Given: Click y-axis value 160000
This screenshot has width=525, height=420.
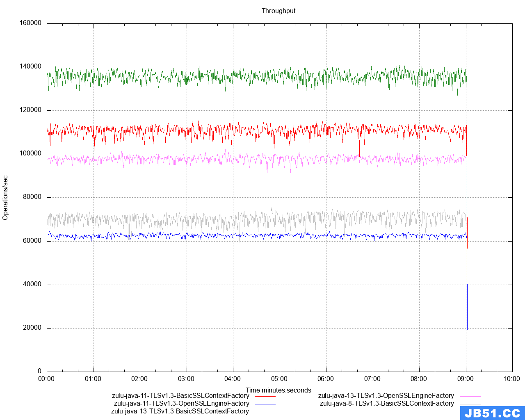Looking at the screenshot, I should pyautogui.click(x=30, y=23).
